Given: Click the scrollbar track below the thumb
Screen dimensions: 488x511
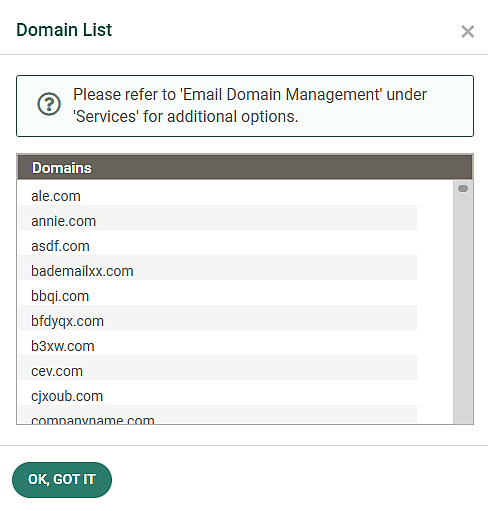Looking at the screenshot, I should (x=463, y=300).
